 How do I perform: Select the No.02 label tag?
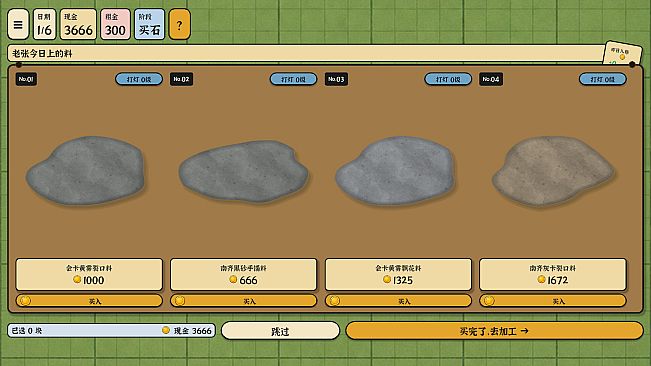click(x=181, y=79)
